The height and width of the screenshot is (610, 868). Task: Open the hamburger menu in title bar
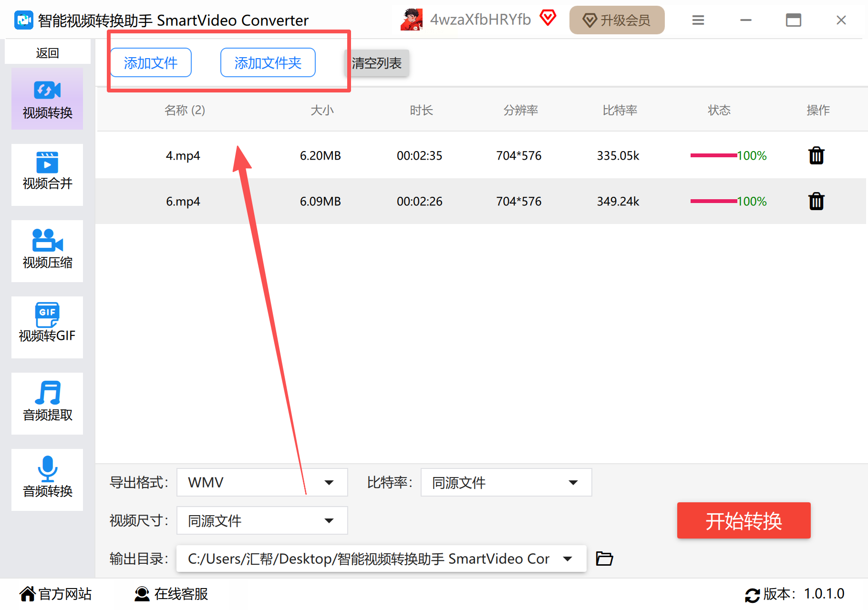[x=698, y=20]
